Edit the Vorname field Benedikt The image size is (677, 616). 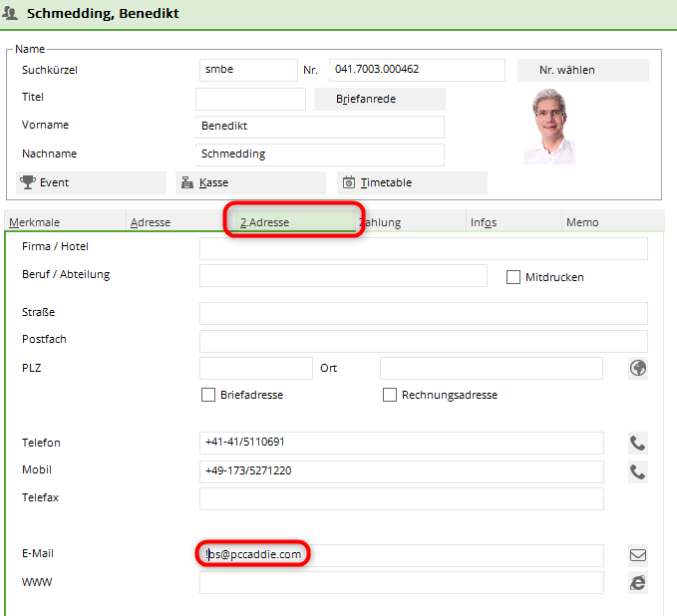click(320, 127)
